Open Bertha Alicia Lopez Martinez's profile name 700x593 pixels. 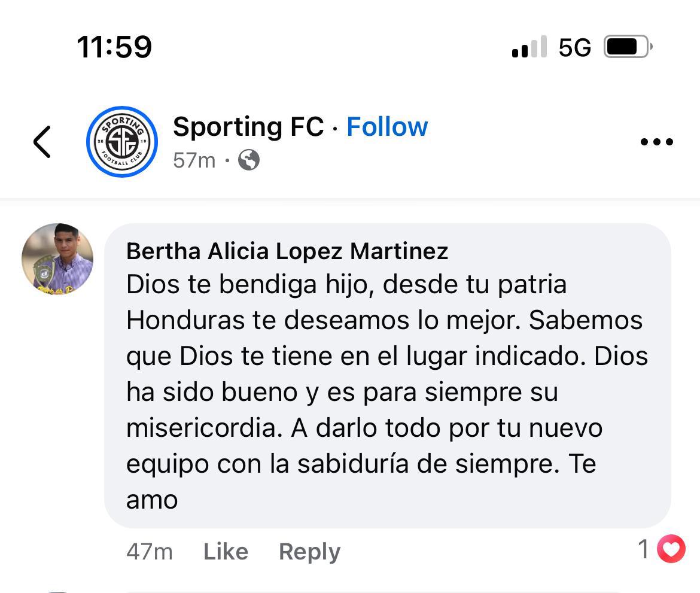(287, 251)
